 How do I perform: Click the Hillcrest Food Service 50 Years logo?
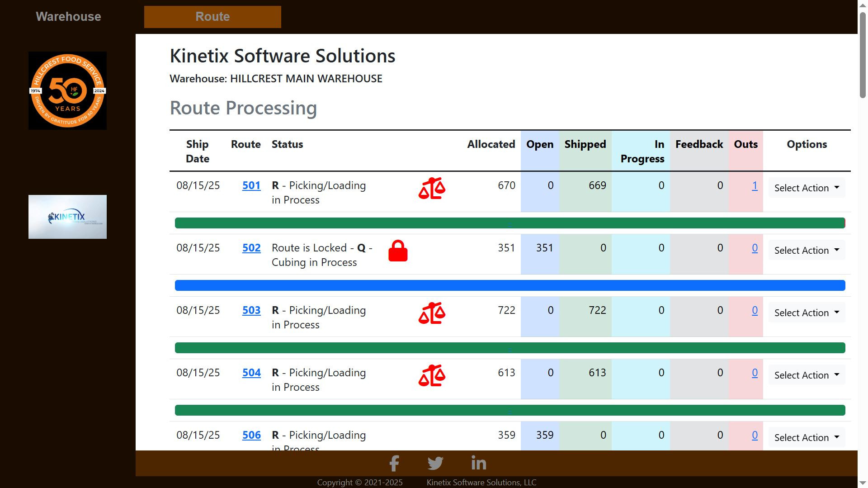point(68,90)
